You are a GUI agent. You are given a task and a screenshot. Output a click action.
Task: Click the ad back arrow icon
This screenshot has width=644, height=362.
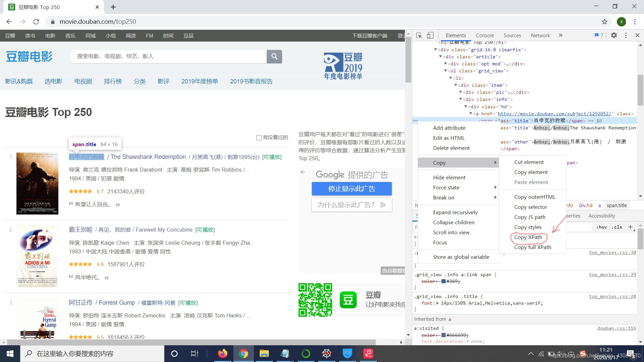coord(303,172)
